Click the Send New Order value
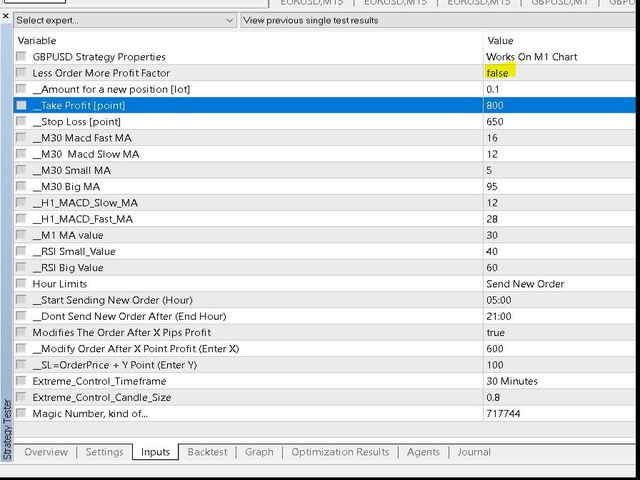Viewport: 640px width, 480px height. tap(525, 284)
